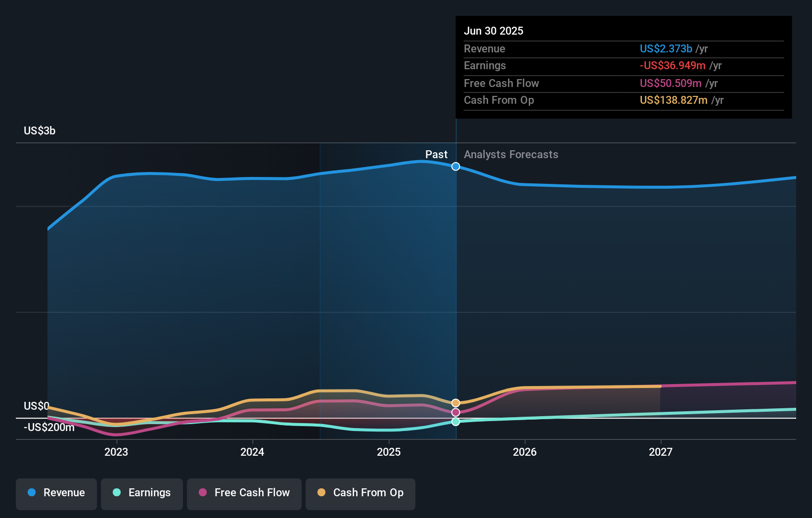
Task: Click the -US$36.949m earnings value
Action: [673, 66]
